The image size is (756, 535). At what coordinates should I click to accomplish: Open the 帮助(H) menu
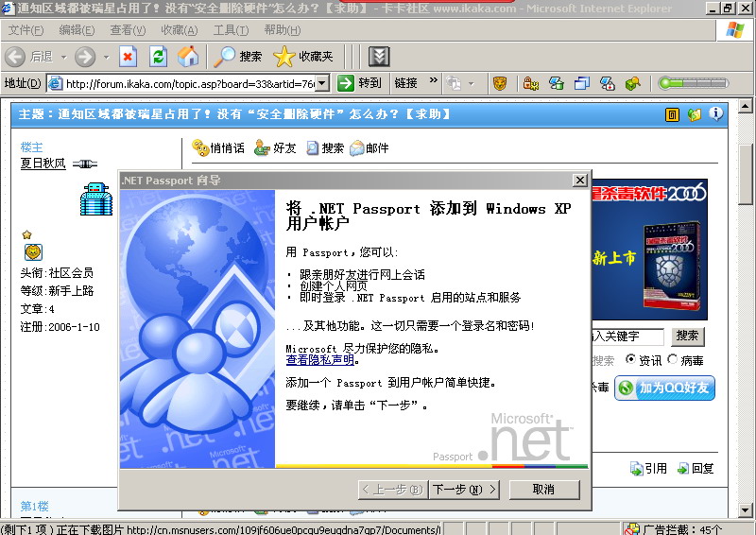(x=282, y=30)
